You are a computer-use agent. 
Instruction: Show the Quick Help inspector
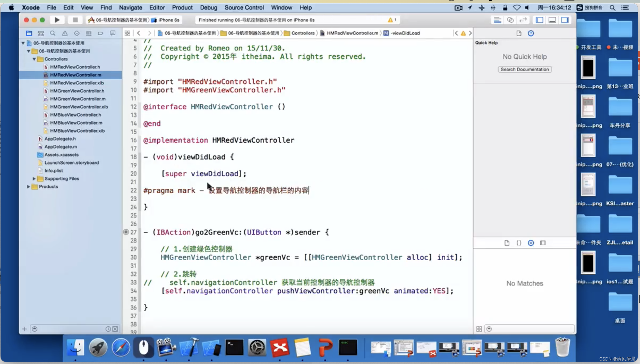pos(531,33)
